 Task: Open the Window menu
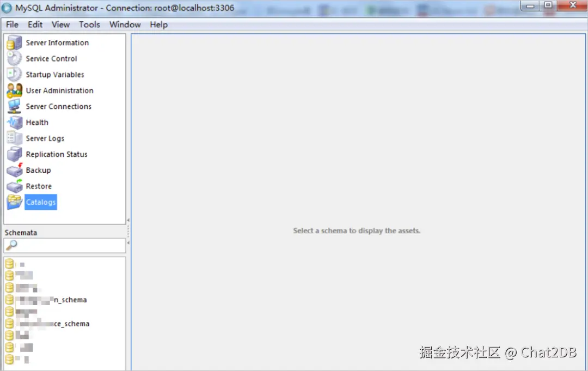coord(125,25)
